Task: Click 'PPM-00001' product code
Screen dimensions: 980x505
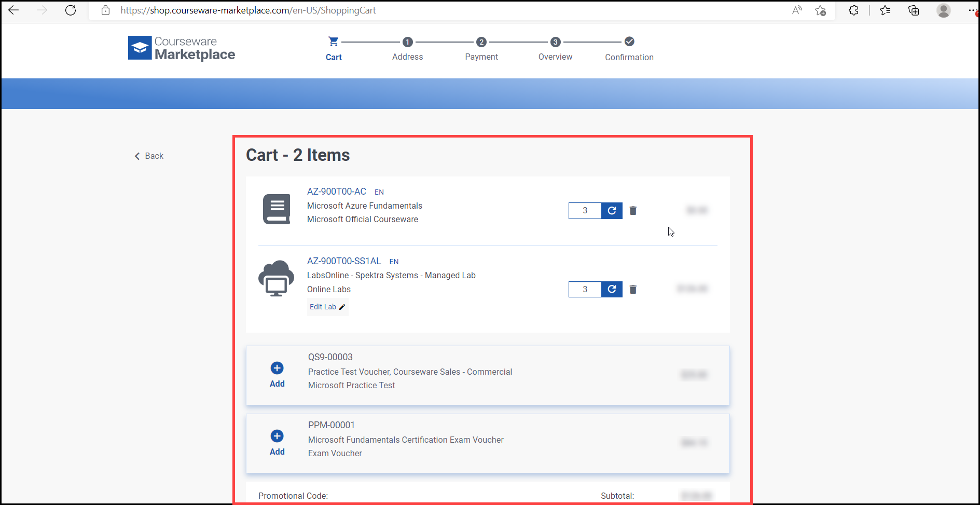Action: point(332,425)
